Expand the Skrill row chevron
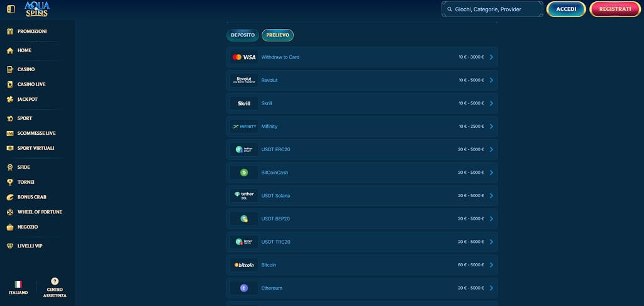Screen dimensions: 644x306 click(x=491, y=103)
